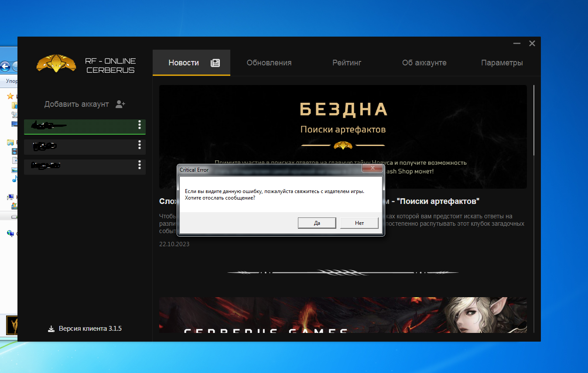
Task: Select the Об аккаунте tab
Action: [424, 63]
